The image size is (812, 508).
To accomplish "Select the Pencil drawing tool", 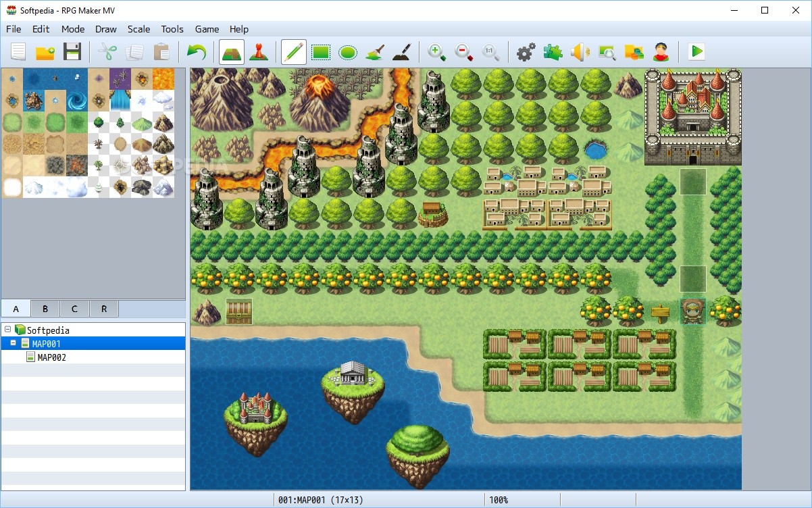I will coord(293,51).
